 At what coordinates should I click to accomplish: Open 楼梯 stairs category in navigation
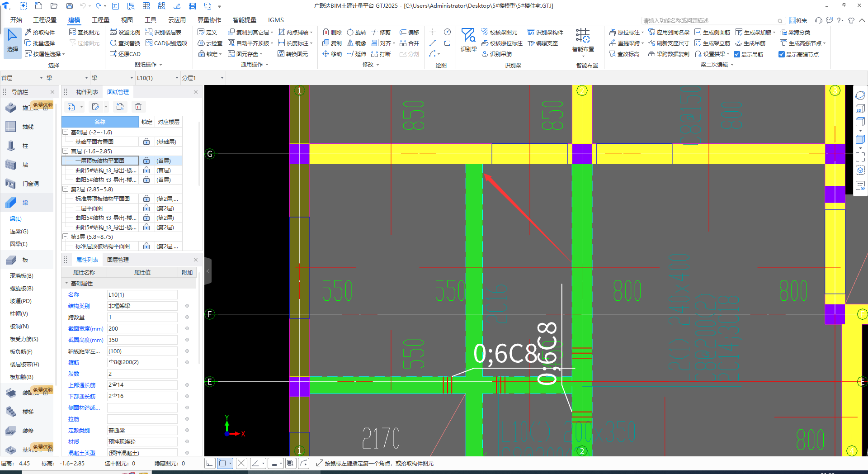tap(28, 412)
